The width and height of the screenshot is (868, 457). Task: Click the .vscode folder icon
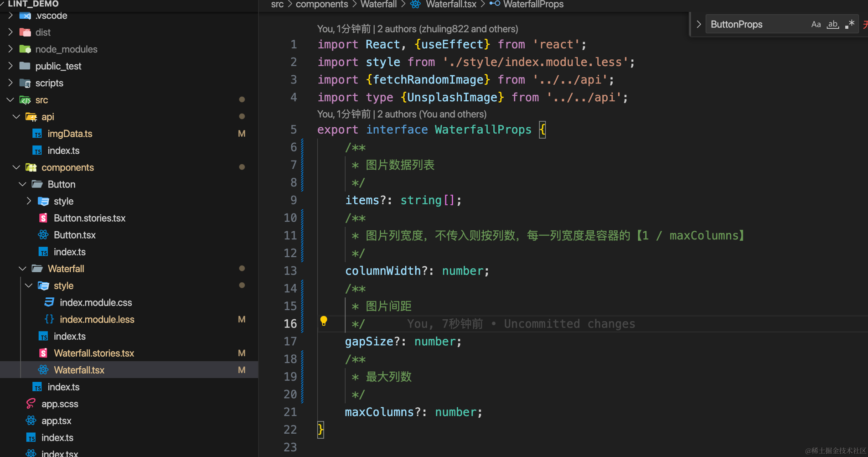point(25,16)
